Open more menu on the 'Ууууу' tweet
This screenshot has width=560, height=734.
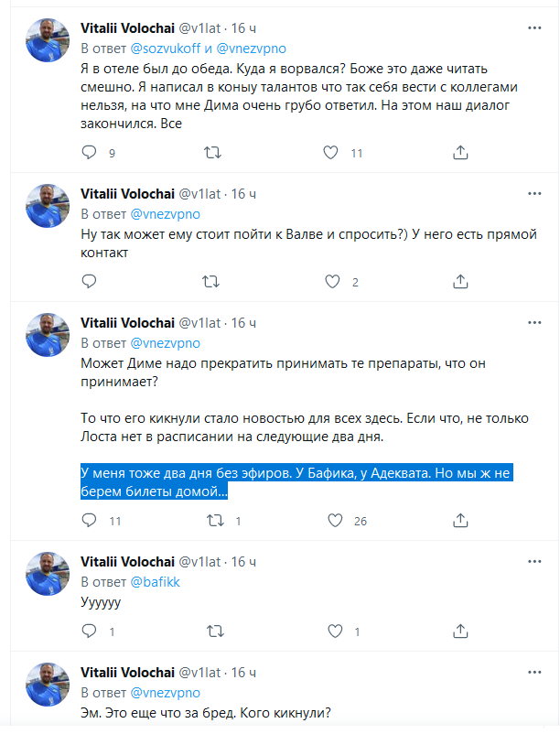[x=534, y=562]
